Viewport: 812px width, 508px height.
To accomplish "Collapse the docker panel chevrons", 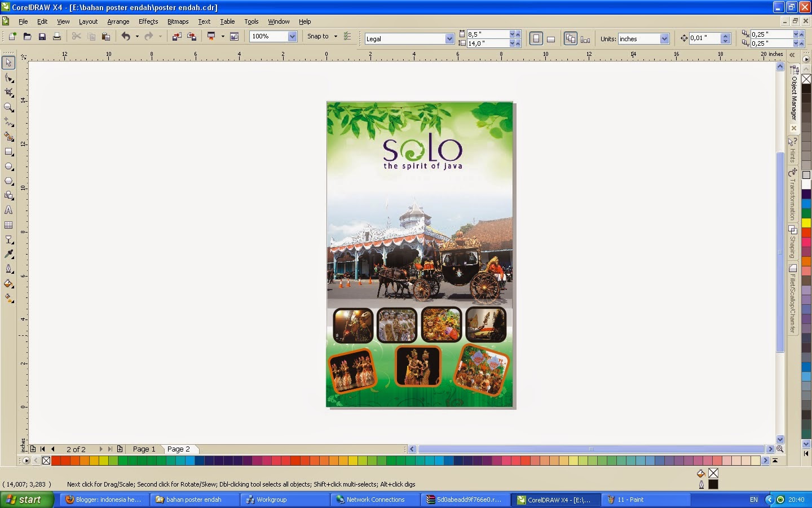I will click(x=792, y=55).
